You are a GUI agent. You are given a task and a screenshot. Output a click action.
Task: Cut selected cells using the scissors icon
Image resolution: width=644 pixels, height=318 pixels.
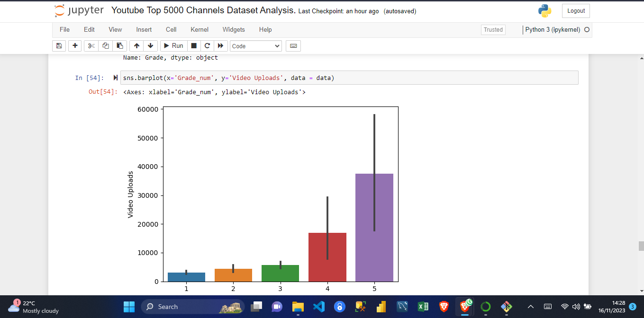91,46
